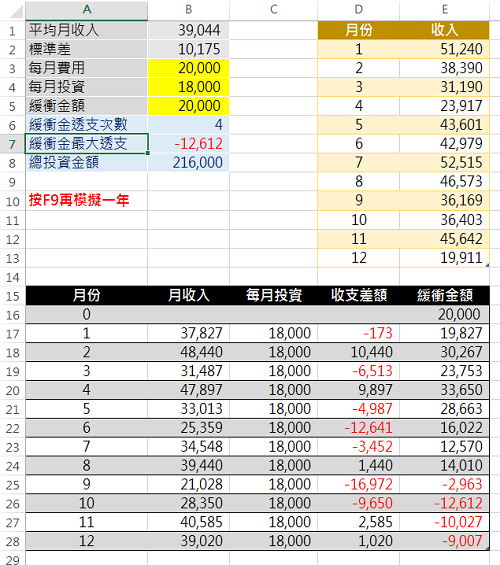The width and height of the screenshot is (500, 565).
Task: Select row 15 header
Action: (x=13, y=296)
